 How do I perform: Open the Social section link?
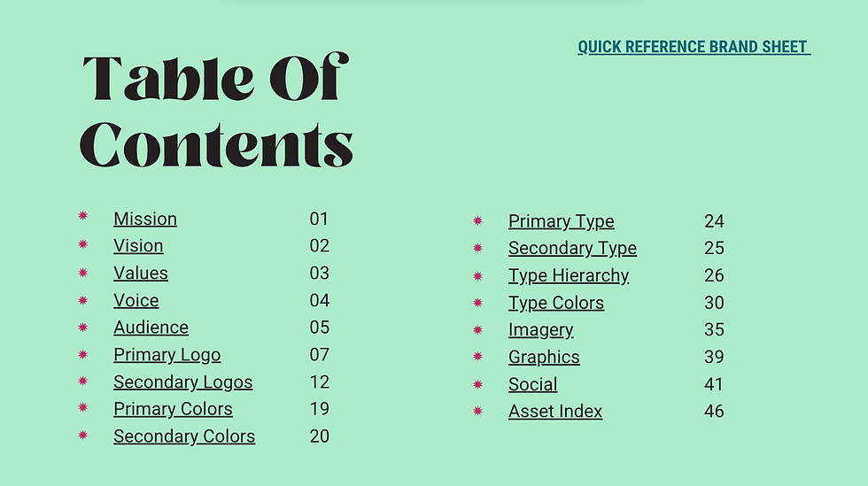533,384
